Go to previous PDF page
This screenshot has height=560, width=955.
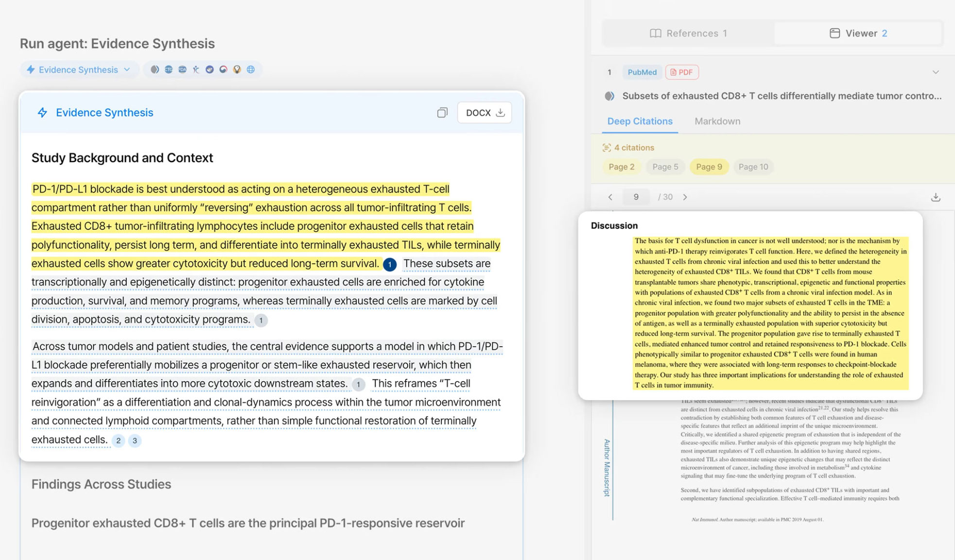tap(610, 197)
